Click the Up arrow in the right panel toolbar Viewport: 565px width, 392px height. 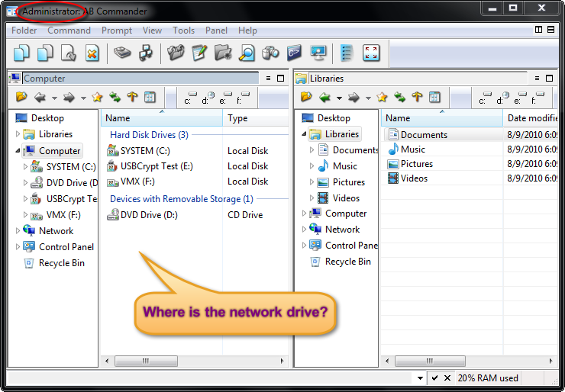coord(417,97)
